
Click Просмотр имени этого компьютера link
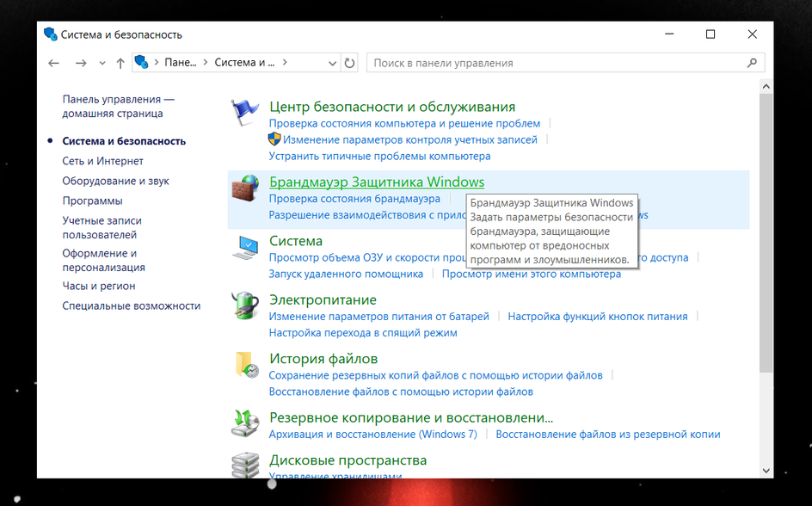coord(532,274)
